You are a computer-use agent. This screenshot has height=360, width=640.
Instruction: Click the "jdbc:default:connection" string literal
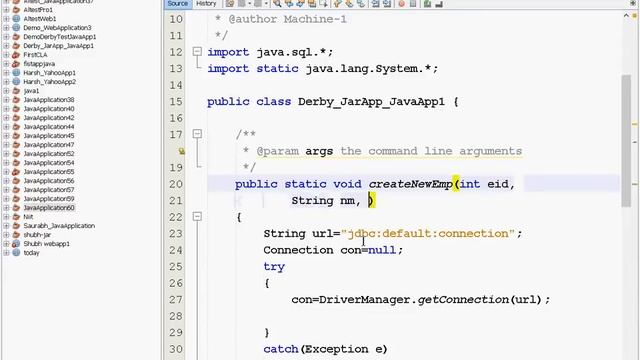[x=428, y=233]
